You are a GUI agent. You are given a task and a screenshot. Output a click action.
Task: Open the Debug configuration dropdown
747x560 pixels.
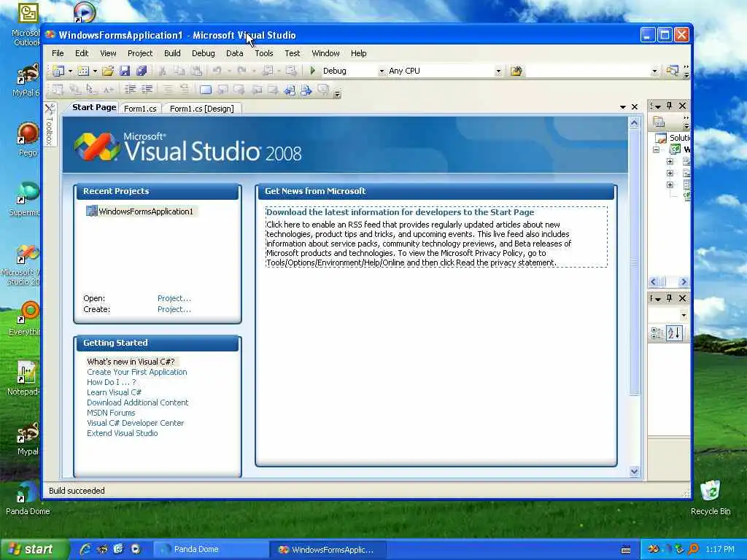click(382, 71)
